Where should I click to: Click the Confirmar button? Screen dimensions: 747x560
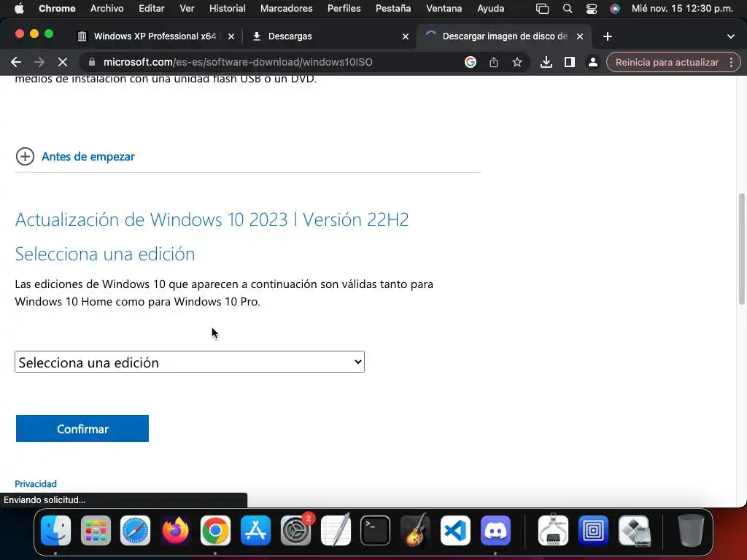tap(82, 429)
